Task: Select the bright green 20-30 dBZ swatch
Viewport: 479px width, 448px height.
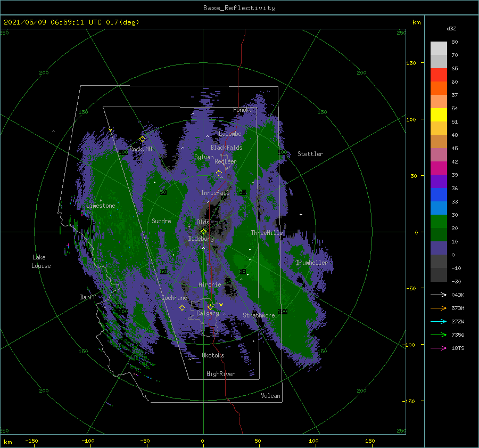Action: point(439,222)
